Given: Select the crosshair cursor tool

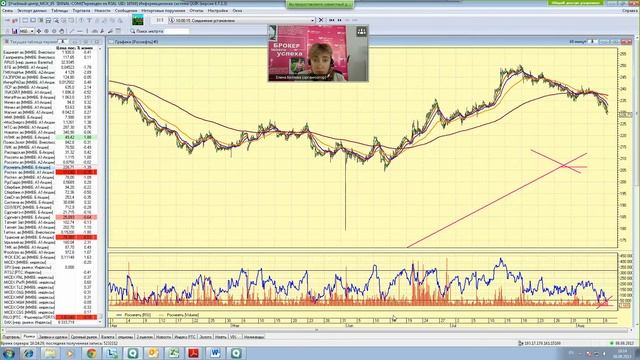Looking at the screenshot, I should point(39,31).
